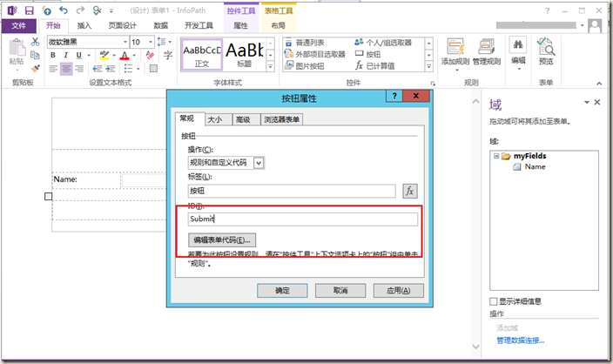Toggle center alignment
Viewport: 613px width, 364px height.
point(66,69)
